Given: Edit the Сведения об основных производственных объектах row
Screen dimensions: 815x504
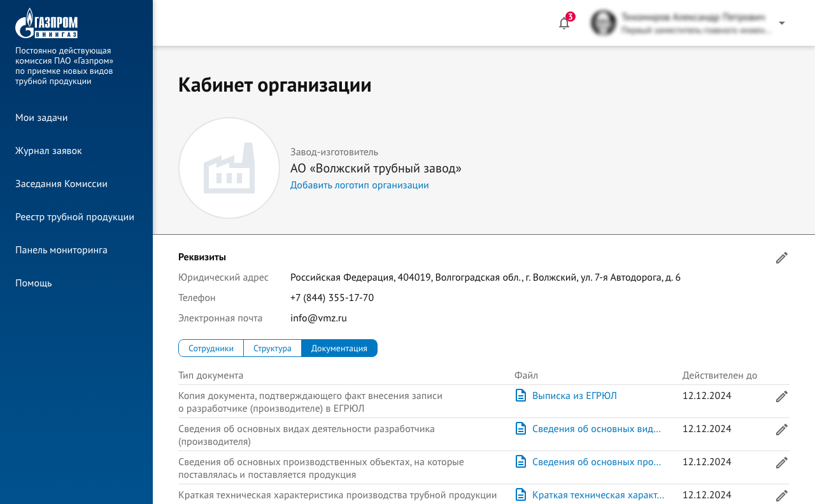Looking at the screenshot, I should (782, 463).
